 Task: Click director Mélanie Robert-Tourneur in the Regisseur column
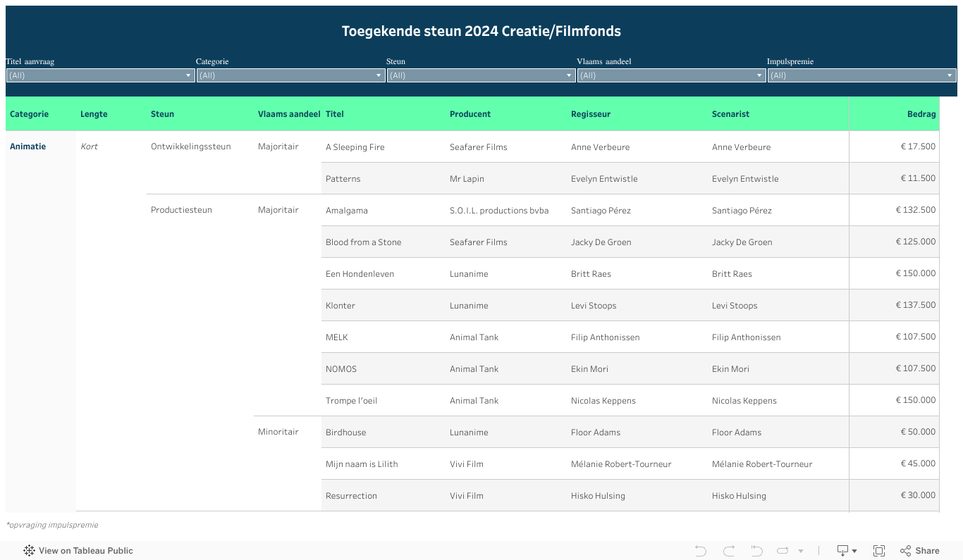click(621, 464)
